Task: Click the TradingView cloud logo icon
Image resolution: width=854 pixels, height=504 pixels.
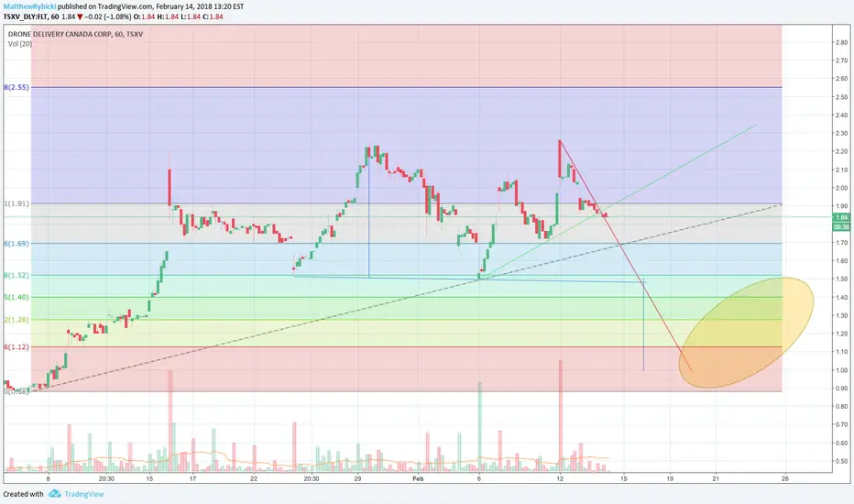Action: (x=54, y=494)
